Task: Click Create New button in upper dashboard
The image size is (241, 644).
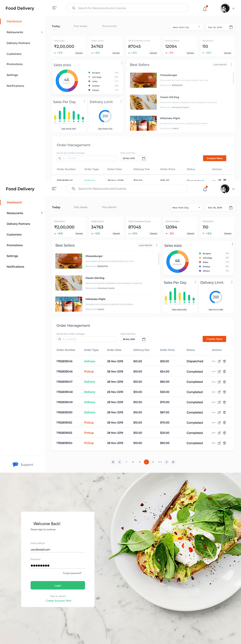Action: [214, 158]
